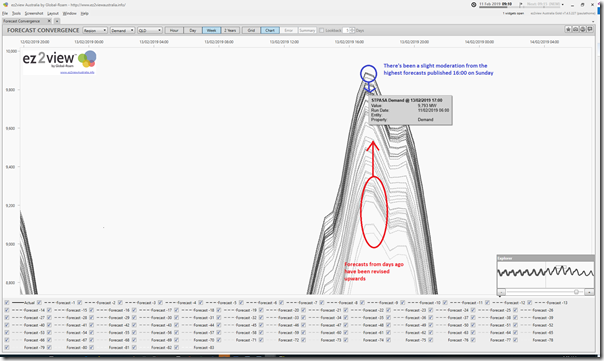Toggle the Forecast -3 series checkbox
Image resolution: width=604 pixels, height=361 pixels.
pyautogui.click(x=120, y=303)
